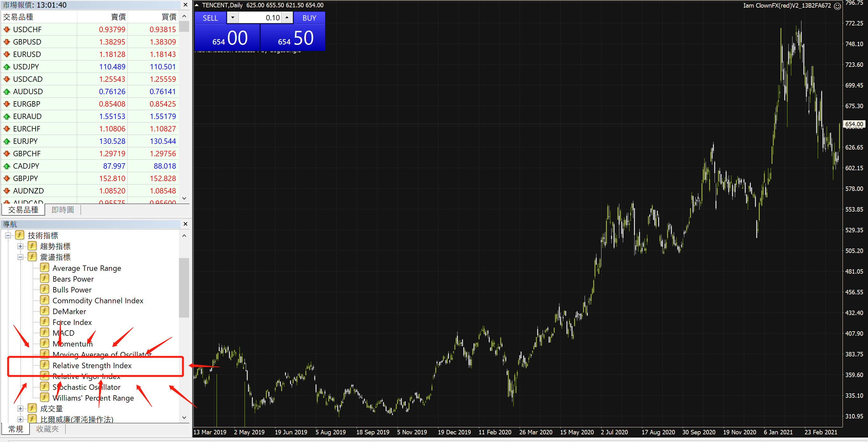Expand the 趨勢指標 tree node
Screen dimensions: 868x442
tap(21, 246)
